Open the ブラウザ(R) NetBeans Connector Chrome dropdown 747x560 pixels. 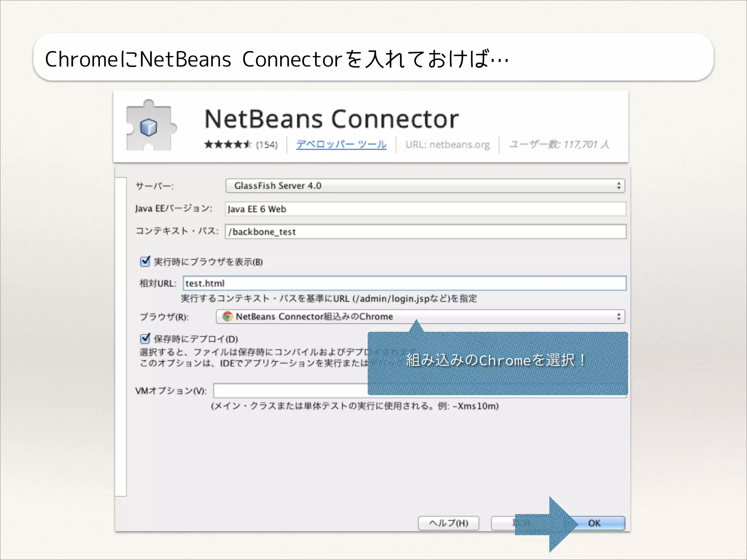(x=420, y=316)
